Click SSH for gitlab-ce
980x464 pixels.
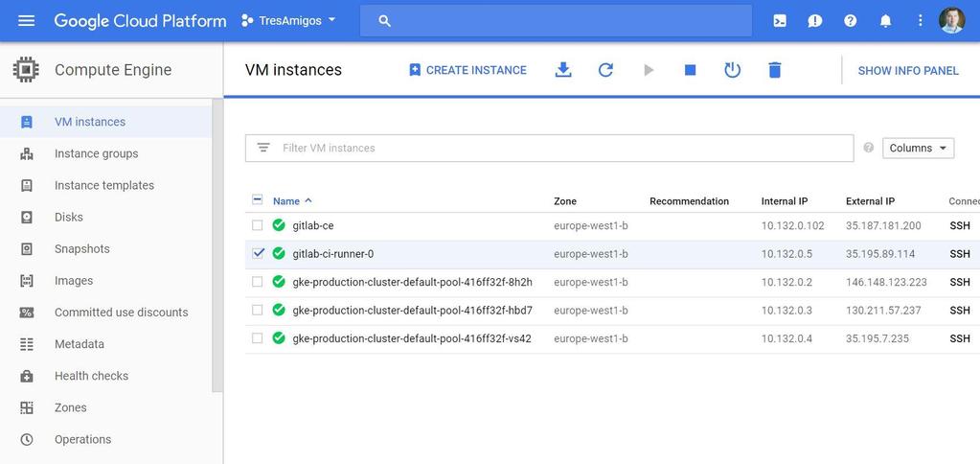[959, 225]
